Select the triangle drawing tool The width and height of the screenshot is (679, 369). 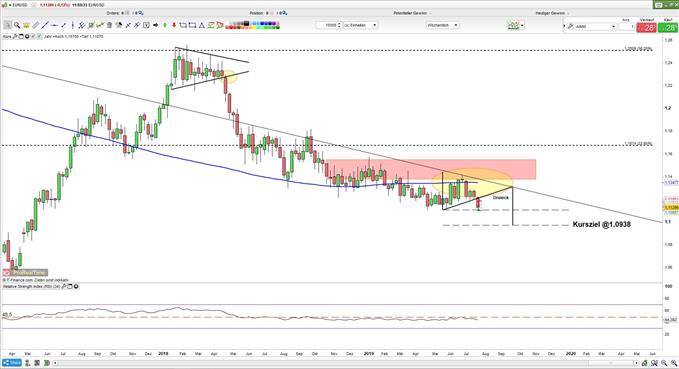pos(202,25)
